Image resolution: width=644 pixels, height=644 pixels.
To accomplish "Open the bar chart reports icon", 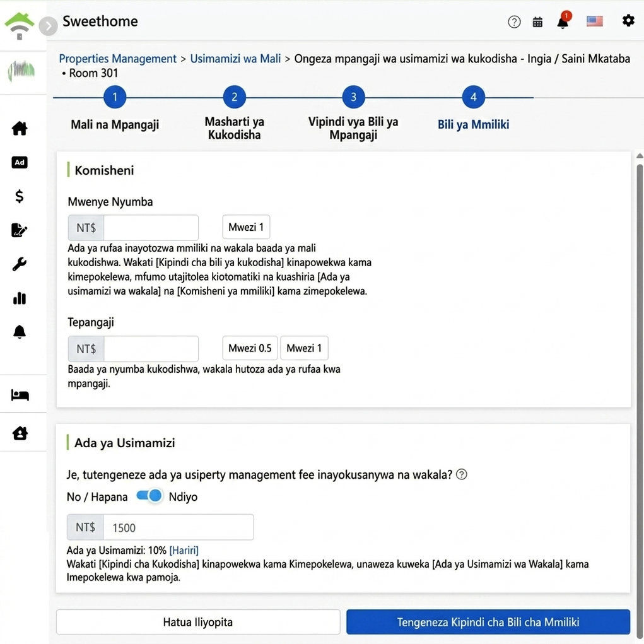I will click(20, 298).
